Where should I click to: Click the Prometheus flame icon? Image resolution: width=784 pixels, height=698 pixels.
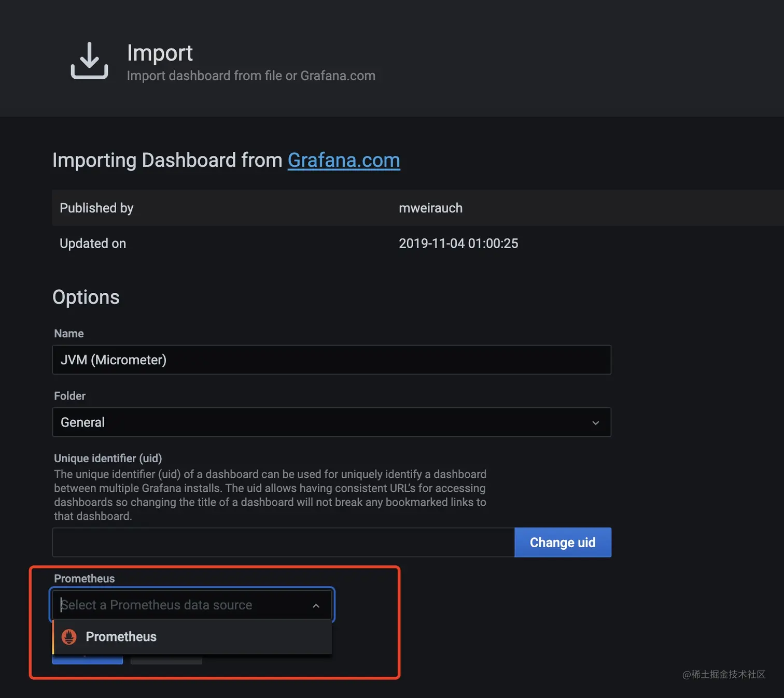tap(69, 637)
